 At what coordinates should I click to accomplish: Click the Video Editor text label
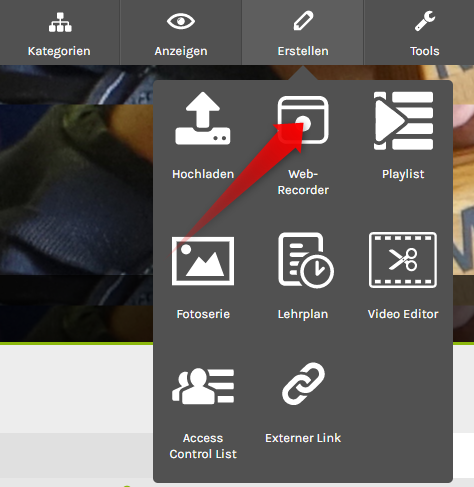pyautogui.click(x=403, y=314)
